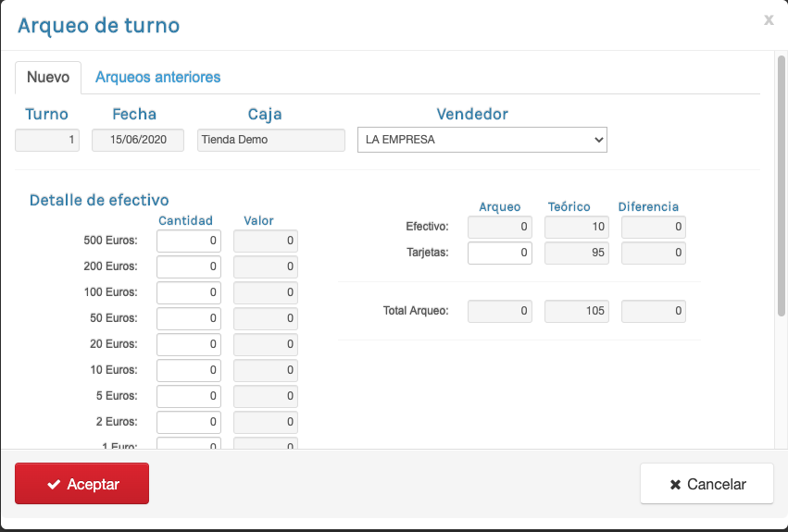Click the 500 Euros quantity field

tap(189, 241)
